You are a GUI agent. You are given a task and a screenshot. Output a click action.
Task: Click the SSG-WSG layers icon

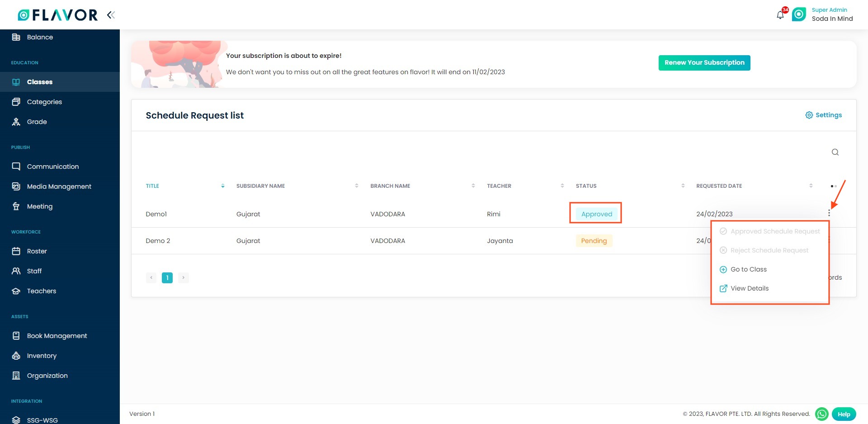[x=16, y=420]
